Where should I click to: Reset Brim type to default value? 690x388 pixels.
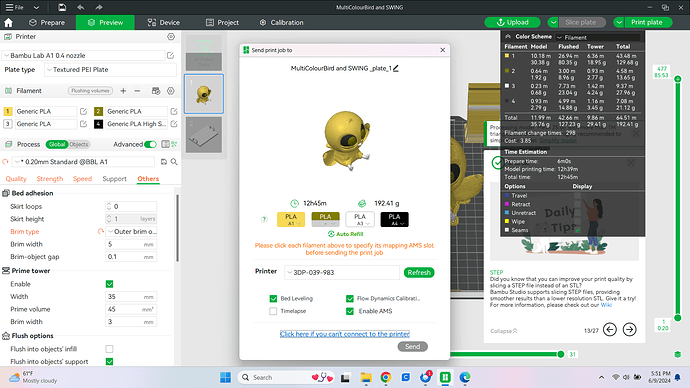click(101, 231)
